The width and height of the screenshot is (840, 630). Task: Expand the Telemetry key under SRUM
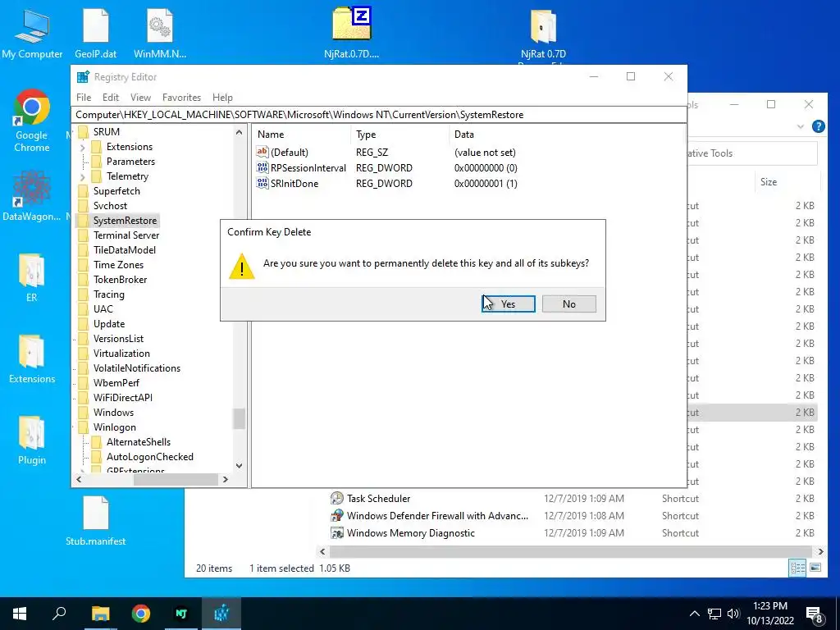tap(83, 176)
